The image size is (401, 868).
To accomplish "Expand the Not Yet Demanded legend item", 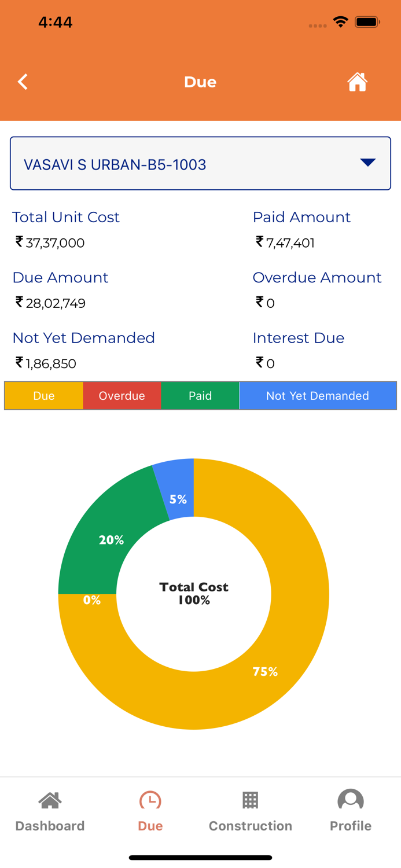I will 318,396.
